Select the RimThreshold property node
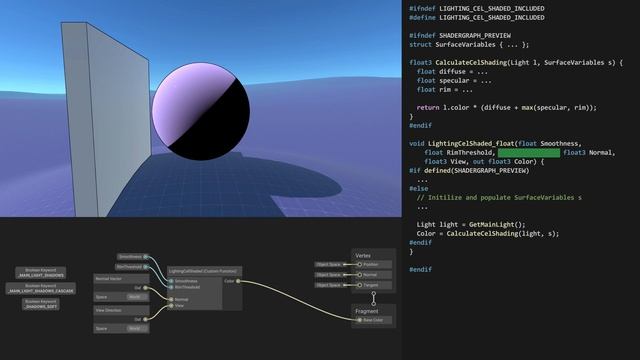This screenshot has width=640, height=360. point(131,267)
